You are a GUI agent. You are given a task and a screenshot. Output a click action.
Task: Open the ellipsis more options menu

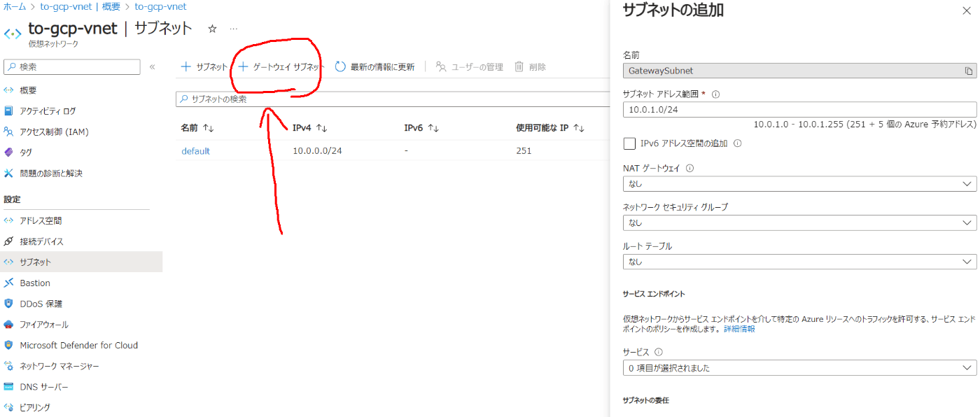234,29
